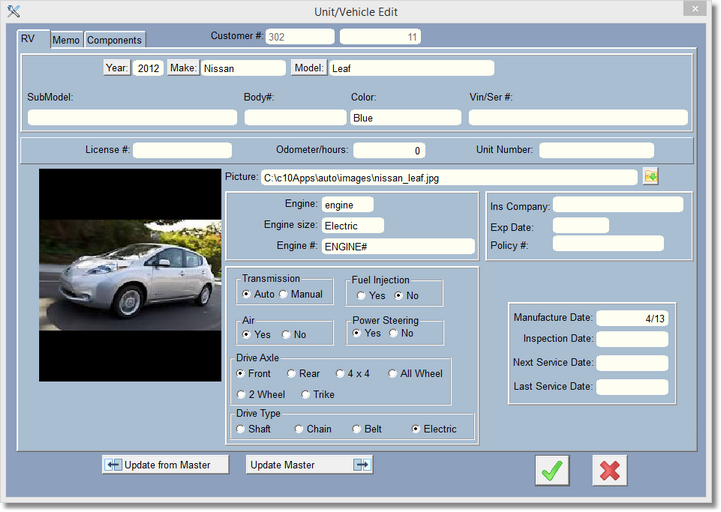The image size is (721, 512).
Task: Set Fuel Injection to Yes
Action: pyautogui.click(x=361, y=296)
